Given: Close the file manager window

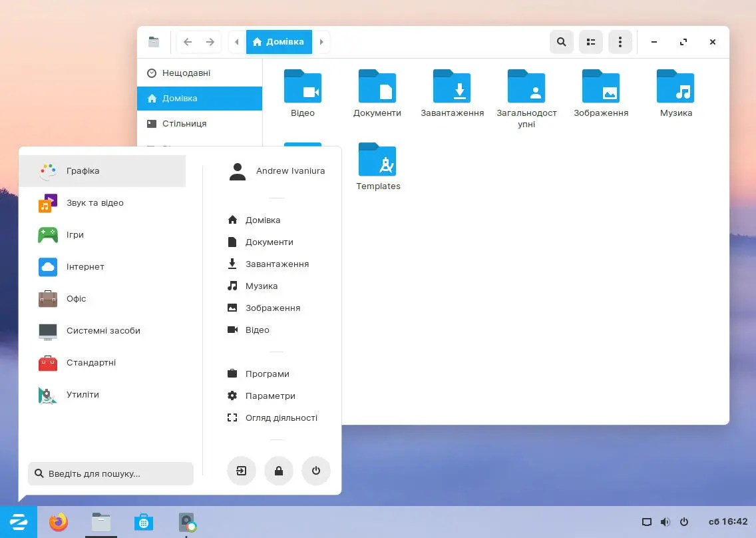Looking at the screenshot, I should coord(713,42).
